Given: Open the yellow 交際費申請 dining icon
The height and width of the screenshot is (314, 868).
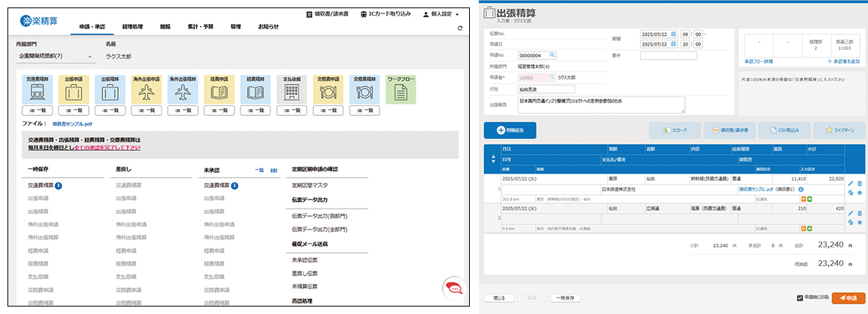Looking at the screenshot, I should [329, 91].
